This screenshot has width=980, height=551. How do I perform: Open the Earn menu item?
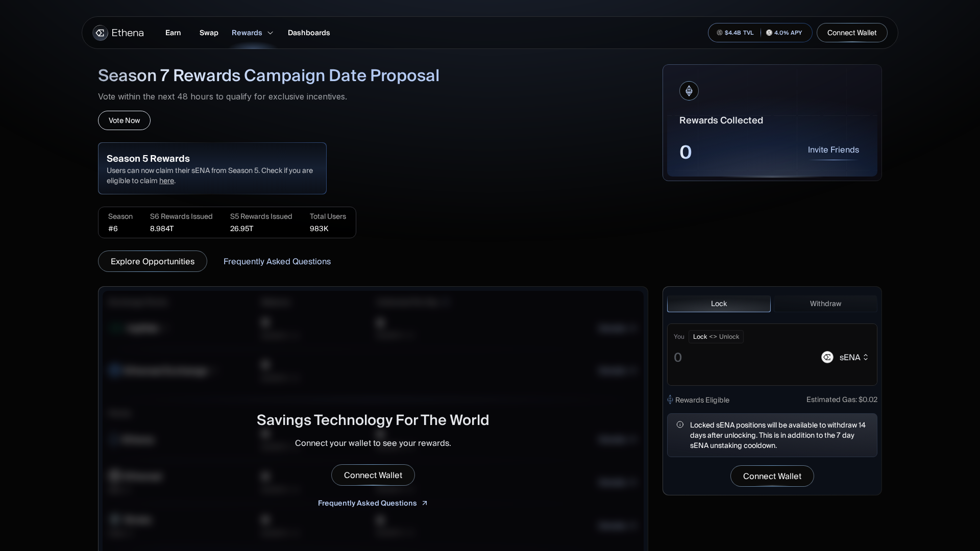(x=173, y=33)
